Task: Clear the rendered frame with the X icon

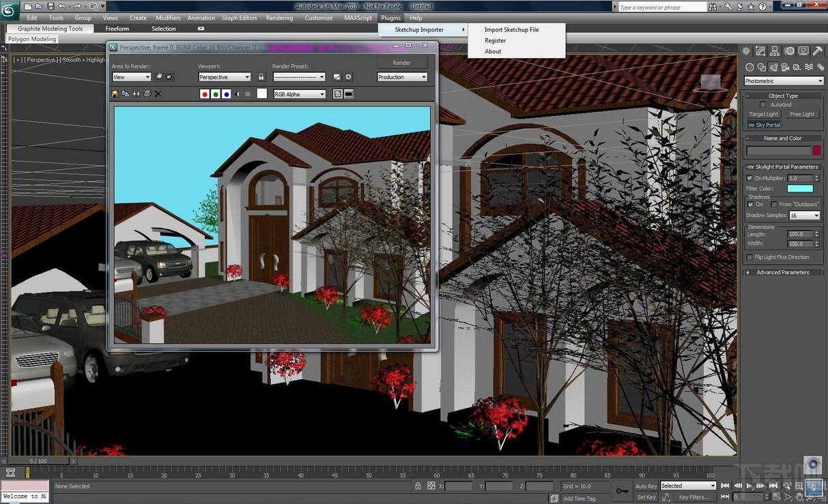Action: pos(158,93)
